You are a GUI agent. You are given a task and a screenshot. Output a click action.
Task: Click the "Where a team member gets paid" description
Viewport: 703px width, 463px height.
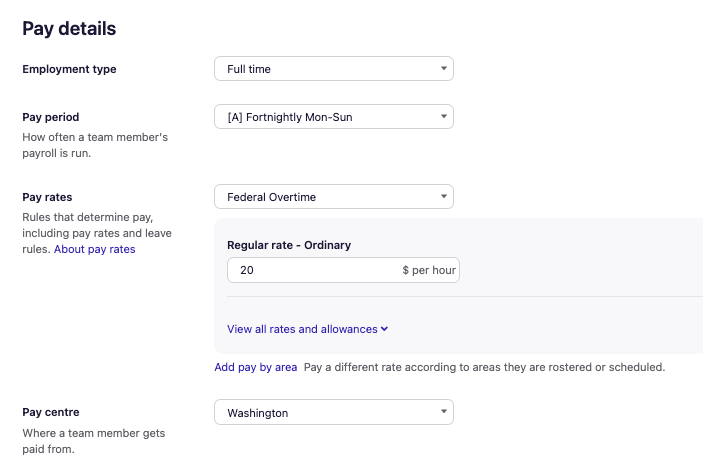[x=93, y=441]
